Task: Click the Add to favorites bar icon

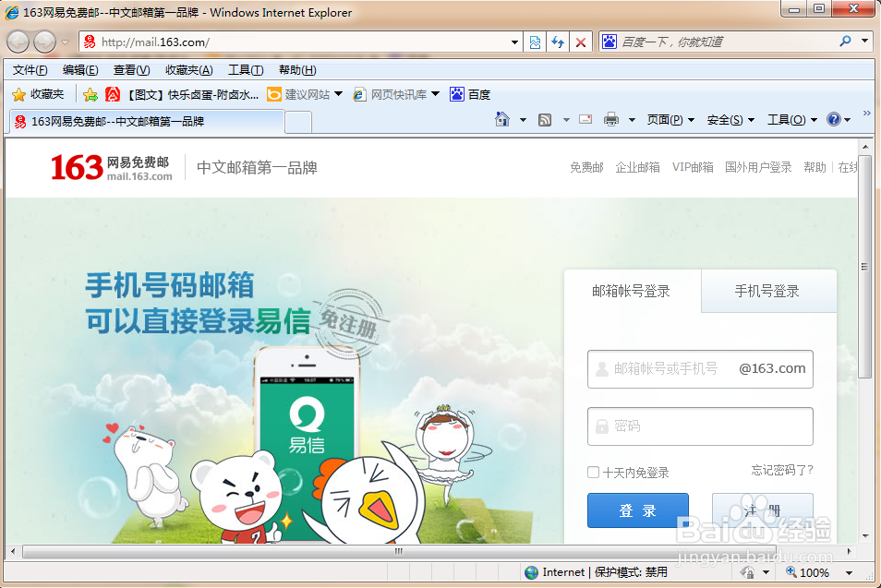Action: pyautogui.click(x=90, y=94)
